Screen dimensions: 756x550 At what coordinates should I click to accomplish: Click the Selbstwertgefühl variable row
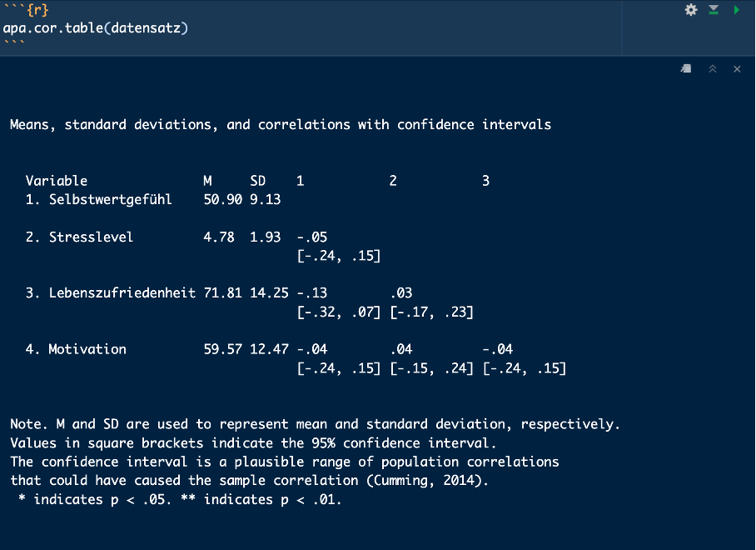point(102,199)
